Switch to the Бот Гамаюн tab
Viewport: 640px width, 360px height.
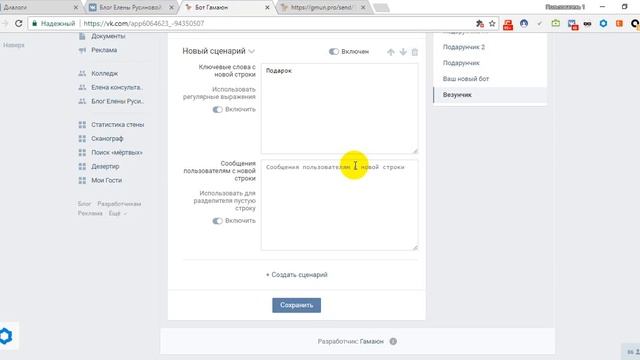pyautogui.click(x=227, y=7)
